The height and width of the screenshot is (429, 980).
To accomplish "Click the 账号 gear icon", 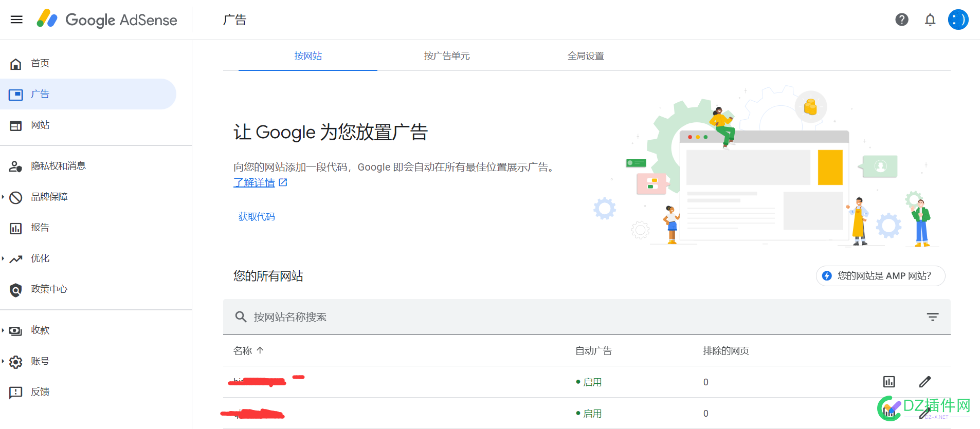I will [16, 362].
